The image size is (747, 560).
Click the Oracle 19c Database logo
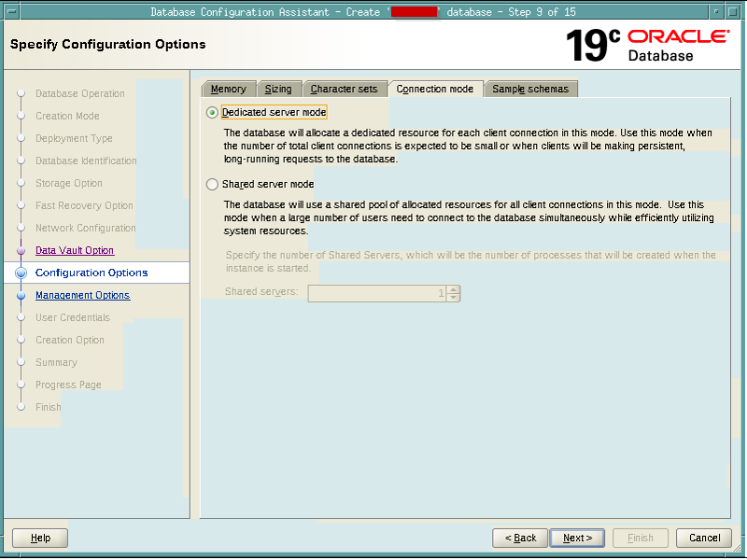(x=648, y=46)
